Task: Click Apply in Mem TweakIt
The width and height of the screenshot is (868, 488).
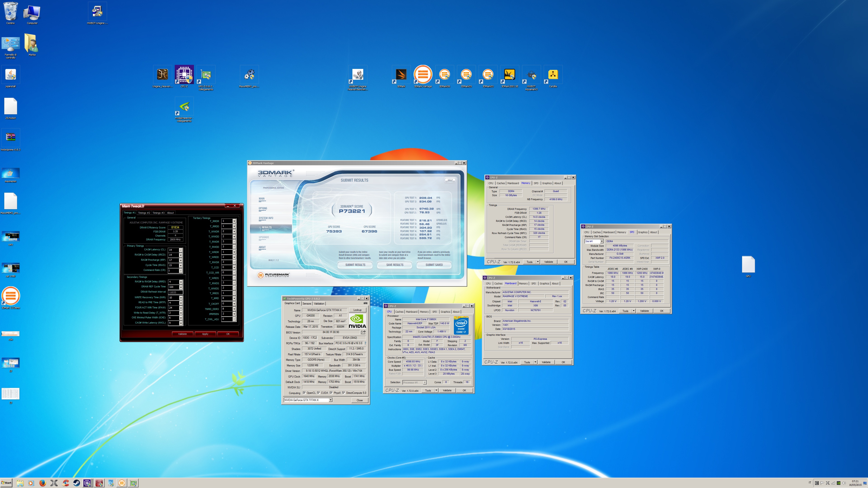Action: [x=205, y=334]
